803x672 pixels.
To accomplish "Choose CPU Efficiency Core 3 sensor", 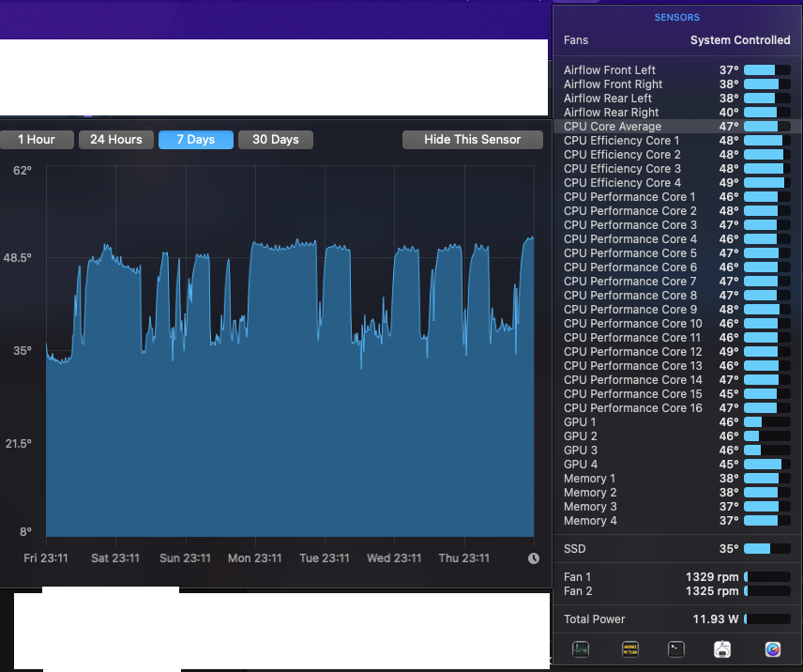I will [x=677, y=169].
